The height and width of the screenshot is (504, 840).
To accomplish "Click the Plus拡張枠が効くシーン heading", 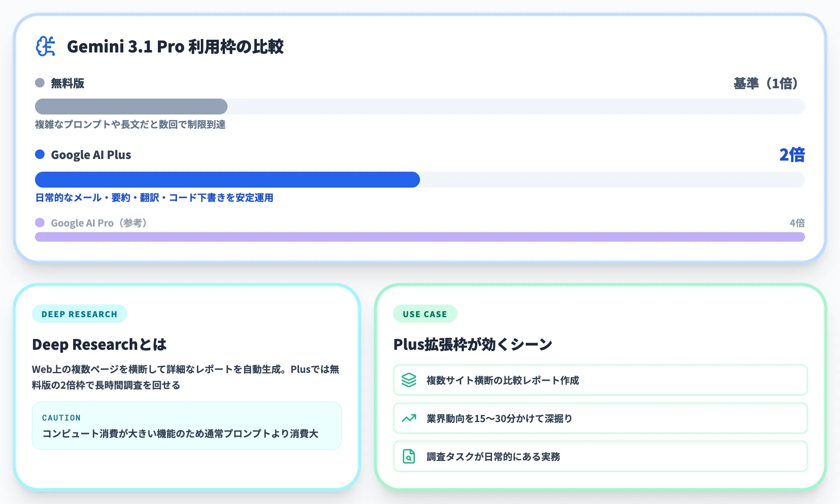I will pyautogui.click(x=473, y=344).
